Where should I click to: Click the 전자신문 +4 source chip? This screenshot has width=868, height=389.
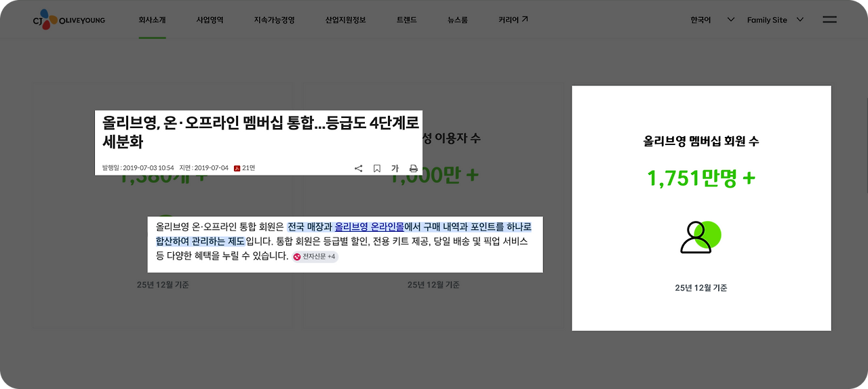315,257
